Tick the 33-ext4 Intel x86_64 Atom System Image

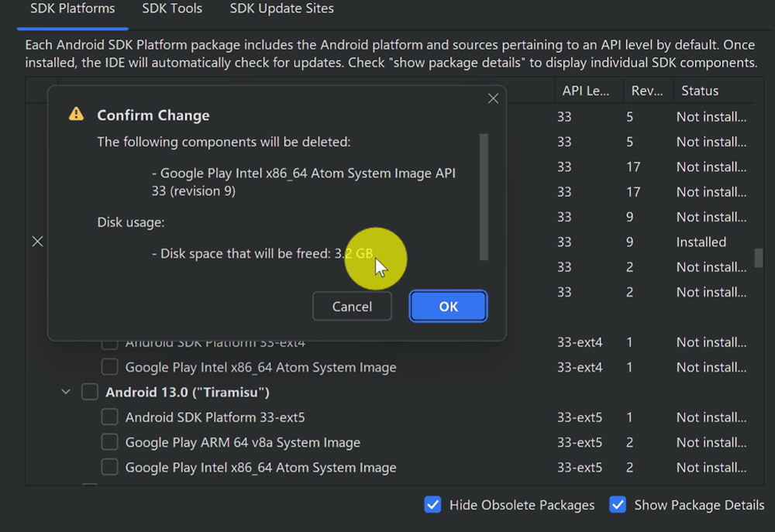[x=110, y=367]
